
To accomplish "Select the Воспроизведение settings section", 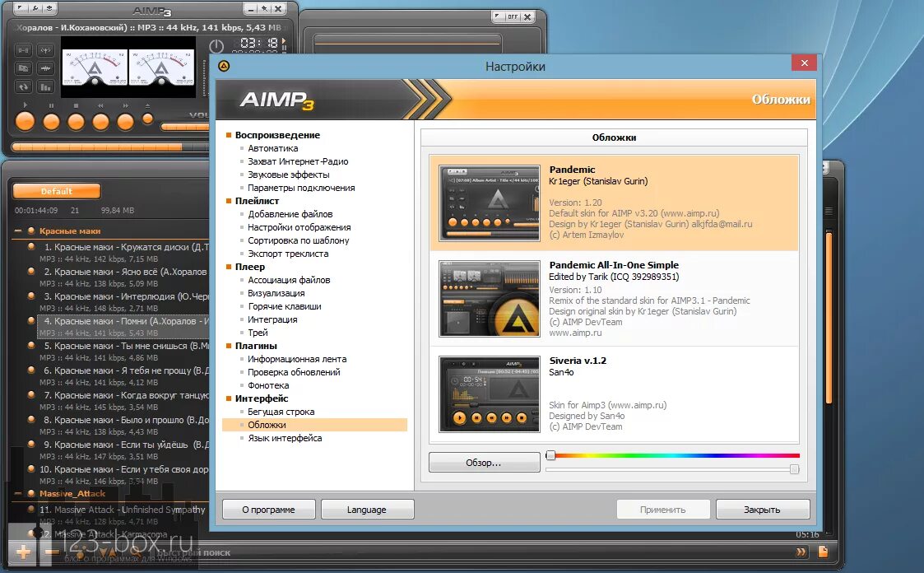I will click(x=277, y=135).
